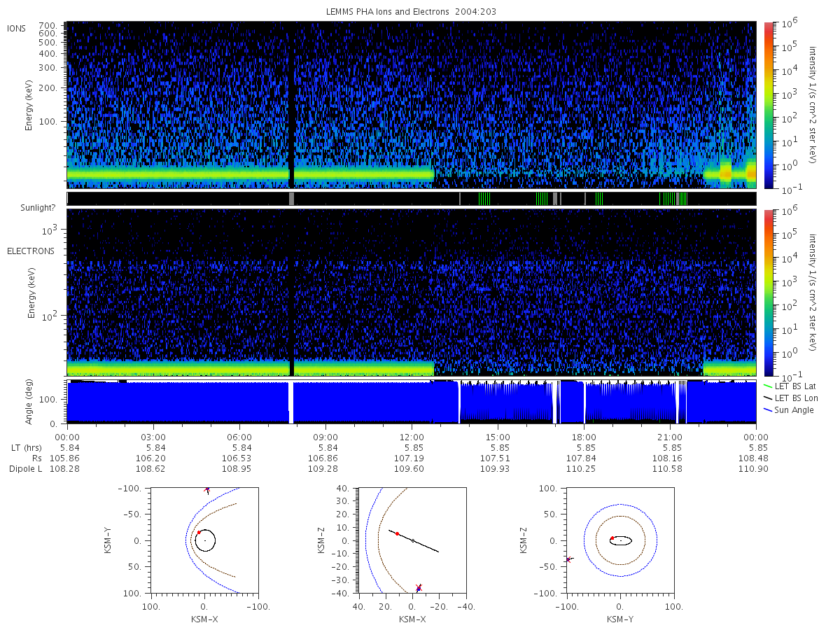This screenshot has height=630, width=840.
Task: Click the Dipole L row label
Action: 25,468
